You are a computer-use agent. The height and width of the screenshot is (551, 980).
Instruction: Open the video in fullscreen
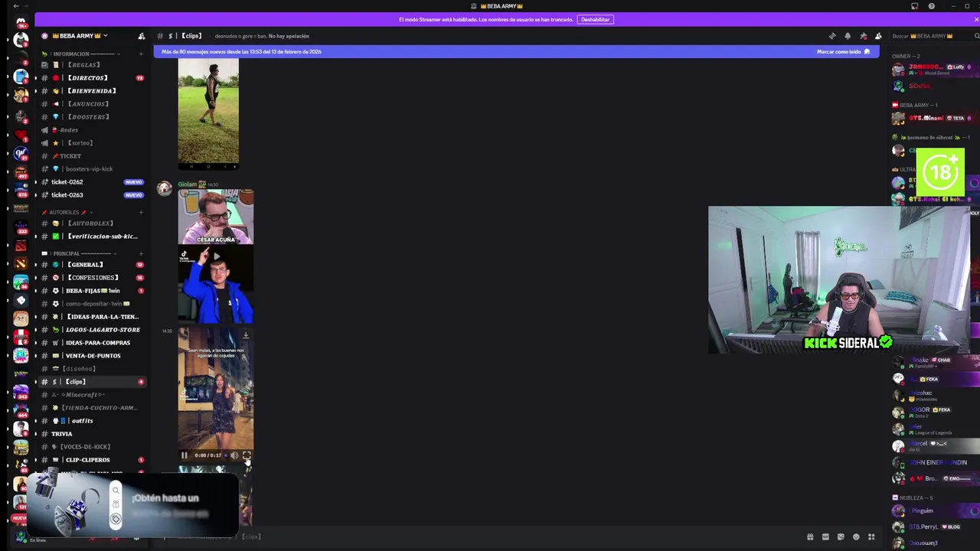pyautogui.click(x=247, y=455)
